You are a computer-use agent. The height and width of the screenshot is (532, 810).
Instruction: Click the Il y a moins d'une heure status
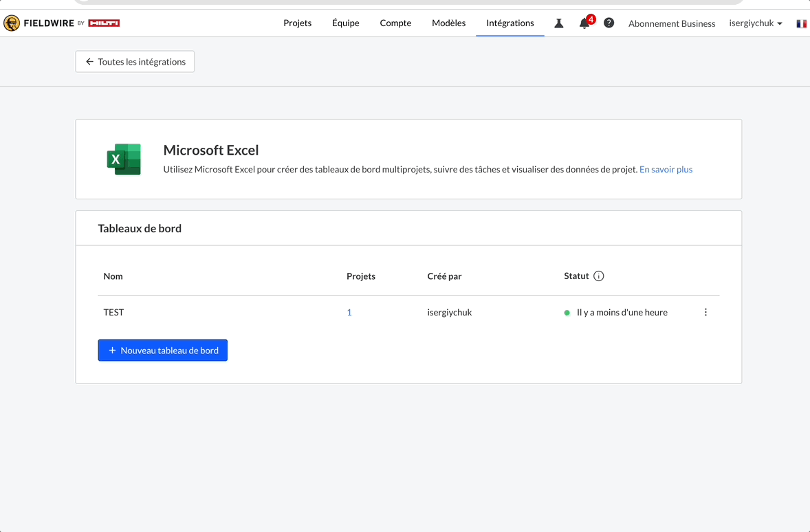click(622, 313)
